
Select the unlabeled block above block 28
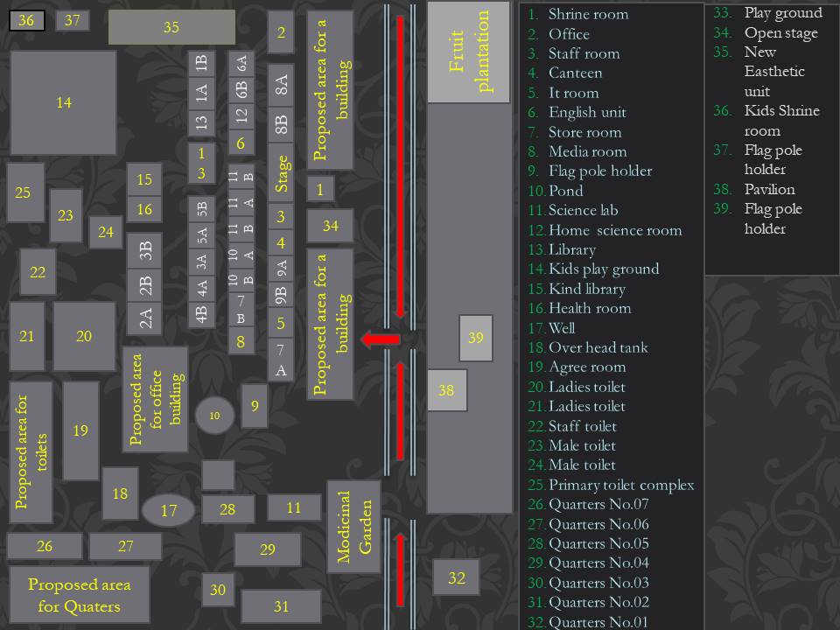[218, 475]
